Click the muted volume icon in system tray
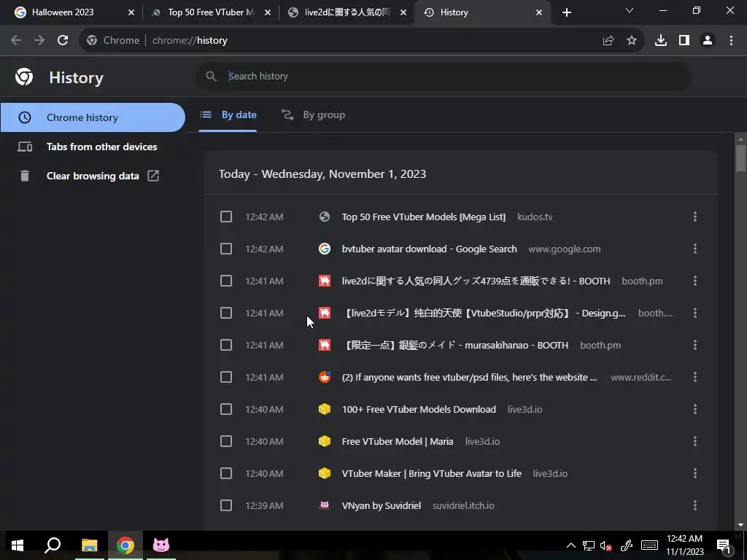The width and height of the screenshot is (747, 560). [605, 545]
